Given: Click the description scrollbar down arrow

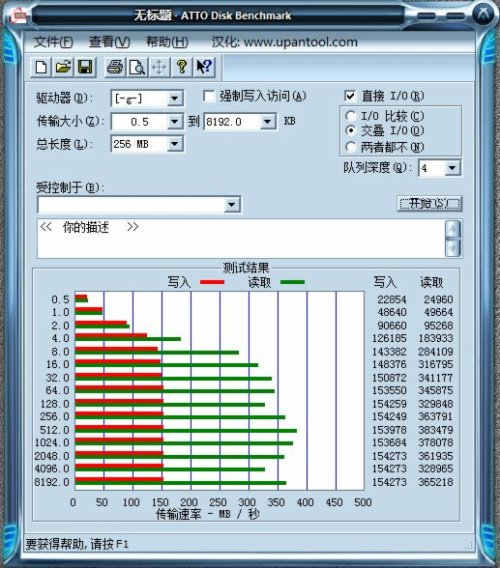Looking at the screenshot, I should pyautogui.click(x=453, y=248).
